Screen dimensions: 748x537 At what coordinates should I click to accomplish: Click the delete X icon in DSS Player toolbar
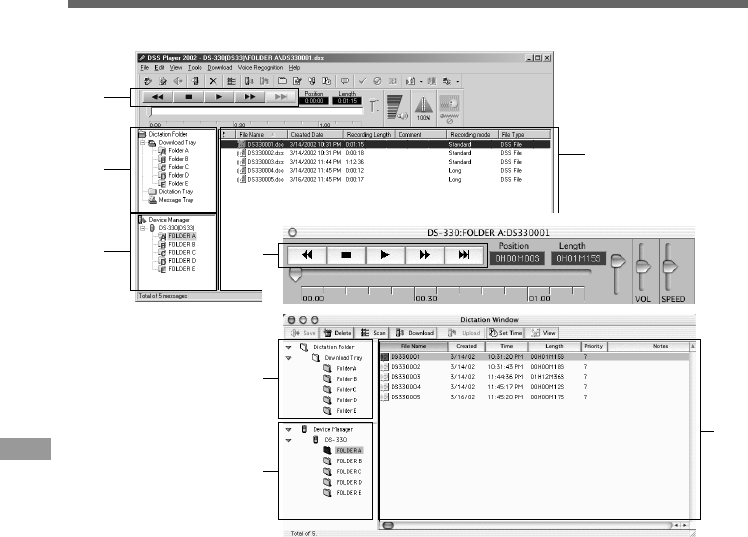(x=213, y=81)
